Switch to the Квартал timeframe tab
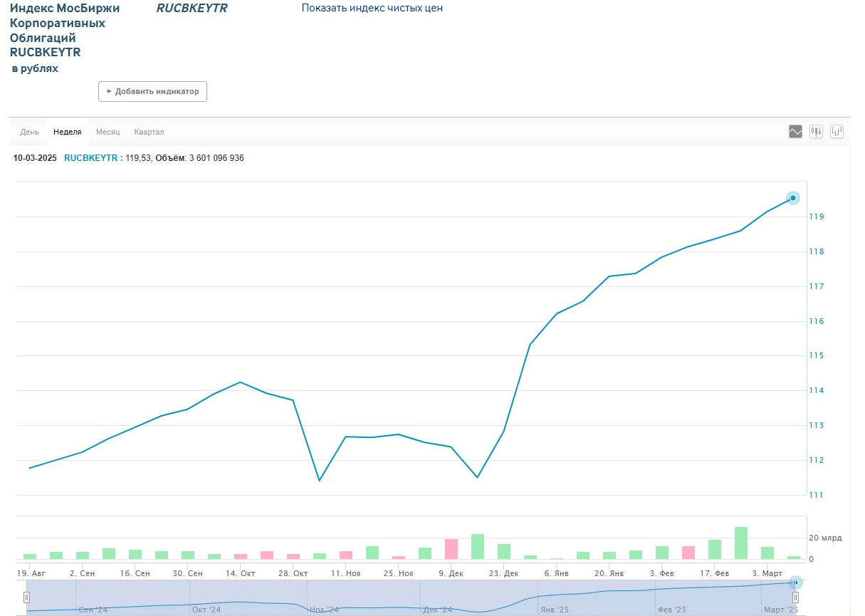 (x=149, y=132)
